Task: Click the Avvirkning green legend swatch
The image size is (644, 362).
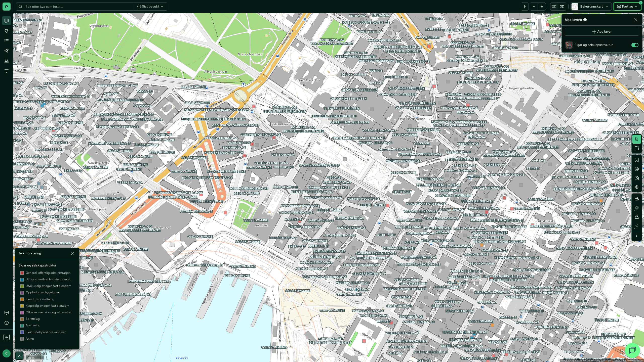Action: [22, 326]
